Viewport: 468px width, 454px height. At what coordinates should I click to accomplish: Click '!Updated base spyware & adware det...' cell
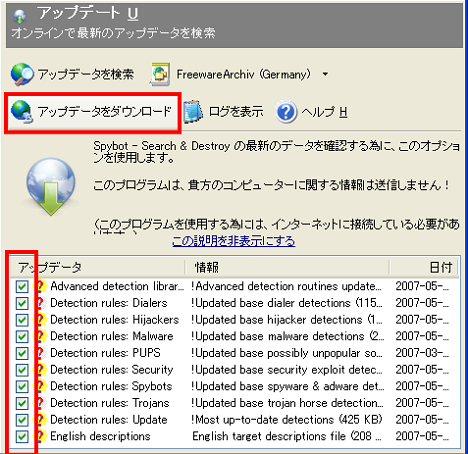click(x=288, y=386)
